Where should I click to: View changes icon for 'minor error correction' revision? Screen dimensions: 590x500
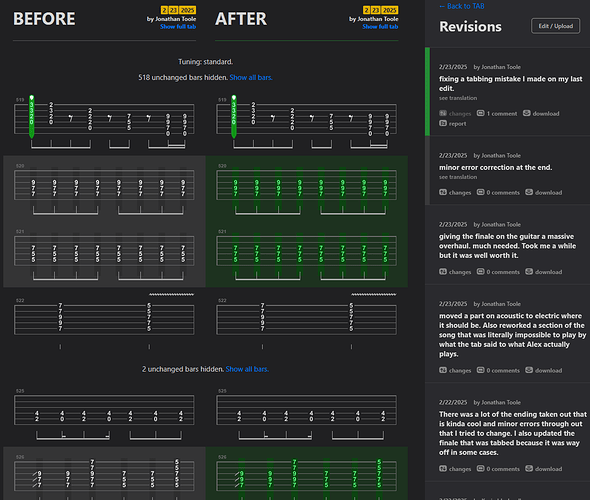click(443, 192)
